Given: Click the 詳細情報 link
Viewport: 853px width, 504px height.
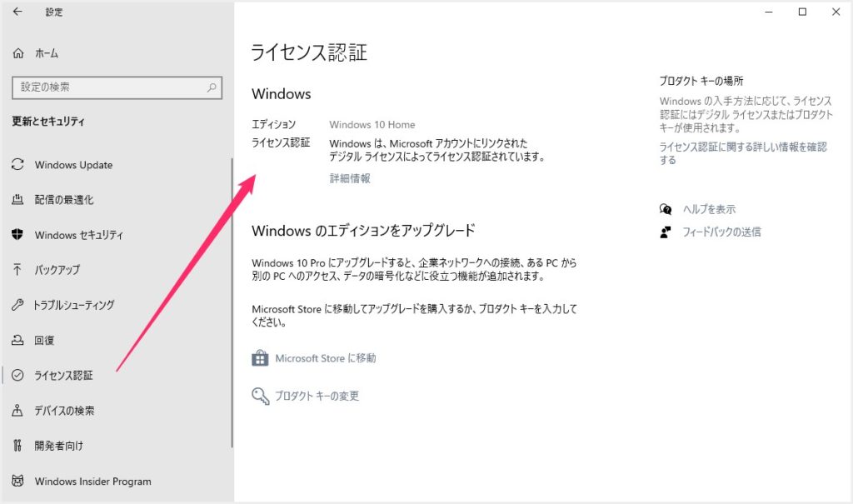Looking at the screenshot, I should coord(350,178).
